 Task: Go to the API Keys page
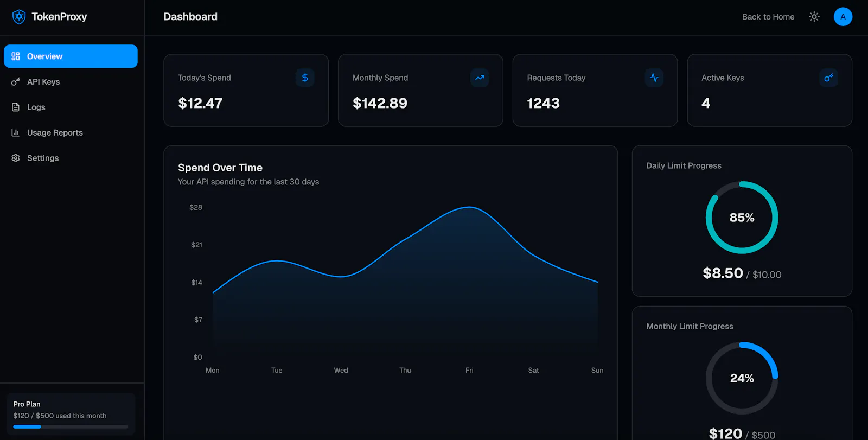point(71,82)
